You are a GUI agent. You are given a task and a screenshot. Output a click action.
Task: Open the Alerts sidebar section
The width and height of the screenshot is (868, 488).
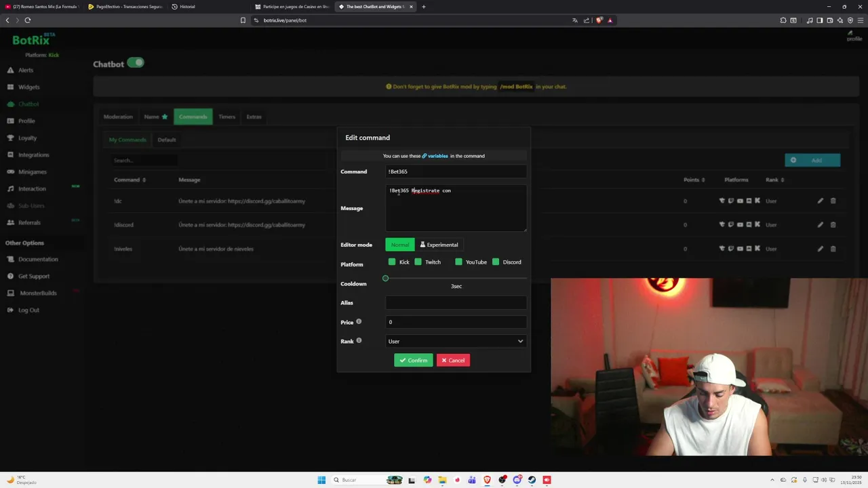tap(20, 70)
